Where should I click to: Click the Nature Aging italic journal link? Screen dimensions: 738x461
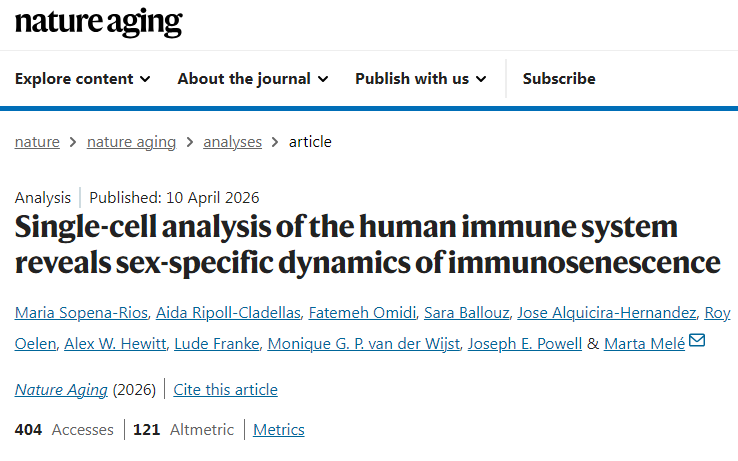(61, 390)
